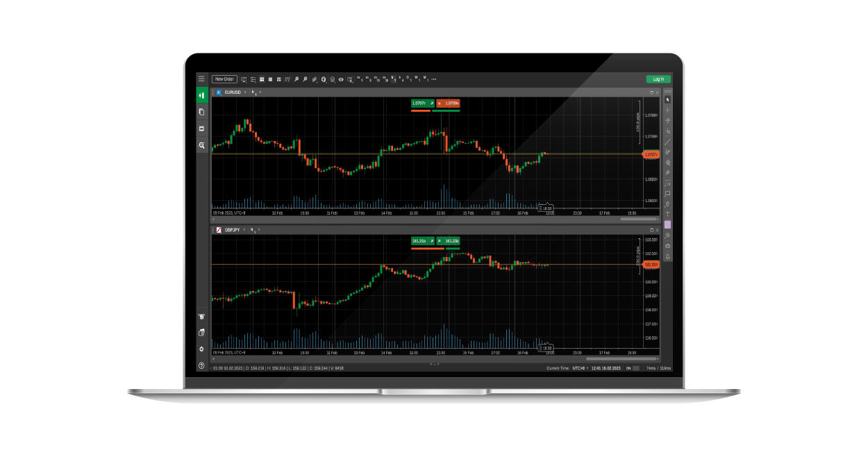Open the Automate section in left sidebar
The width and height of the screenshot is (868, 455).
[201, 129]
